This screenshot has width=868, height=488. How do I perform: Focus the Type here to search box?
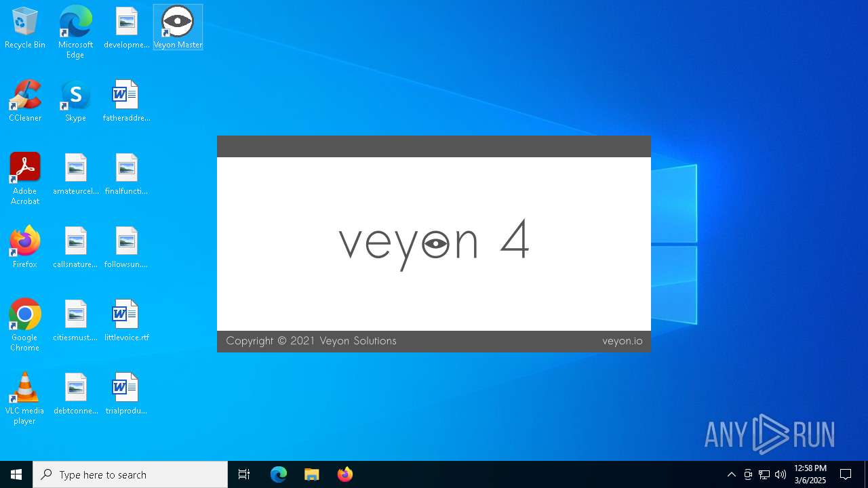click(x=130, y=474)
